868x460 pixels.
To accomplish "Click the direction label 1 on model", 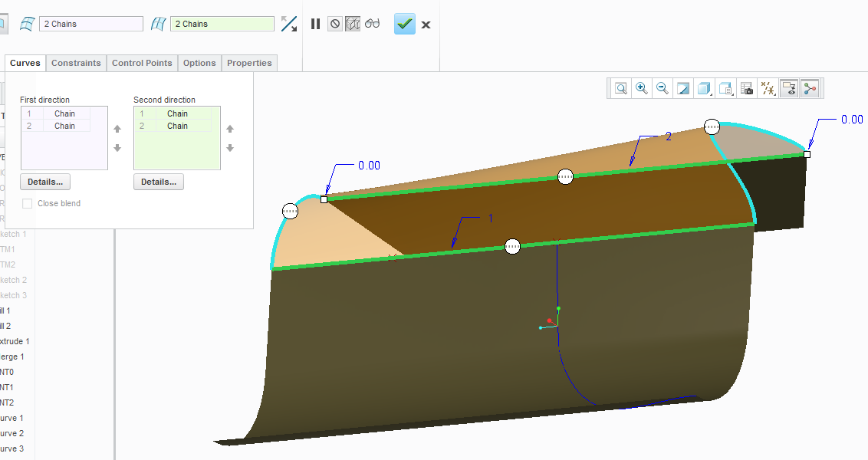I will [x=491, y=219].
